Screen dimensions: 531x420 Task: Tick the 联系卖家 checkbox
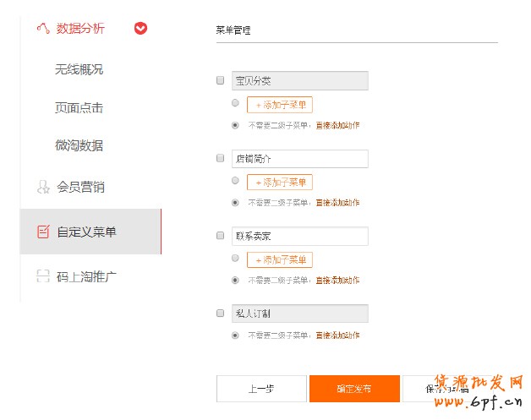(x=221, y=236)
